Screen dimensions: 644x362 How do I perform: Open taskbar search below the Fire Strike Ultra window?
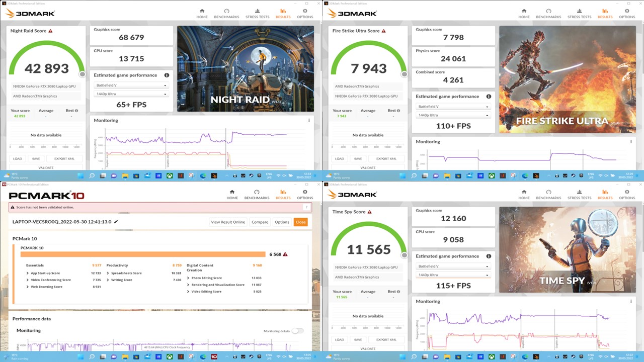tap(414, 175)
